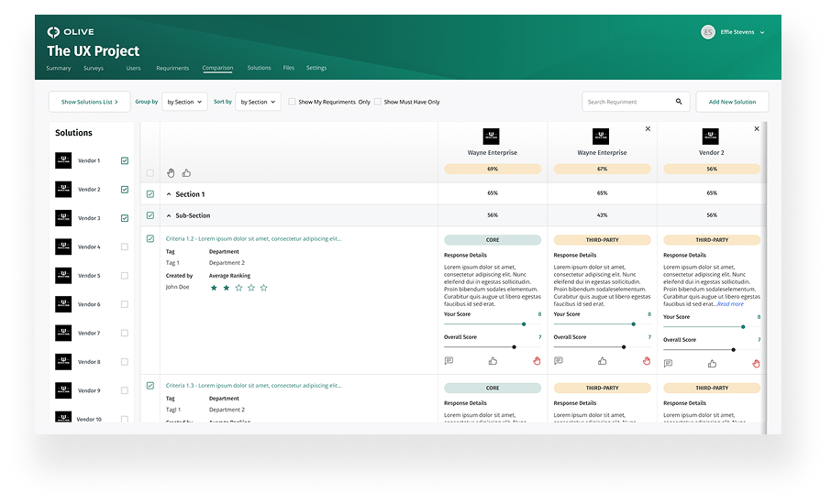Remove Vendor 2 column with X

click(x=757, y=128)
